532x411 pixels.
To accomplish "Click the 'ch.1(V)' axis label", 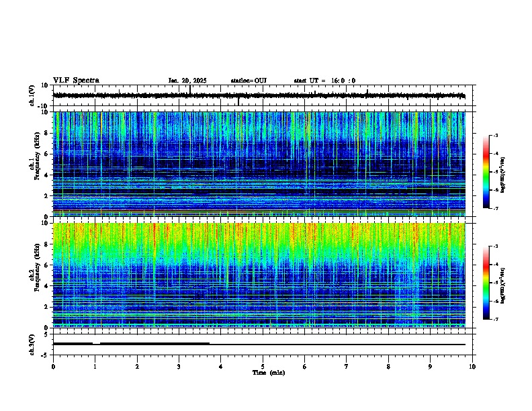I will click(x=32, y=95).
